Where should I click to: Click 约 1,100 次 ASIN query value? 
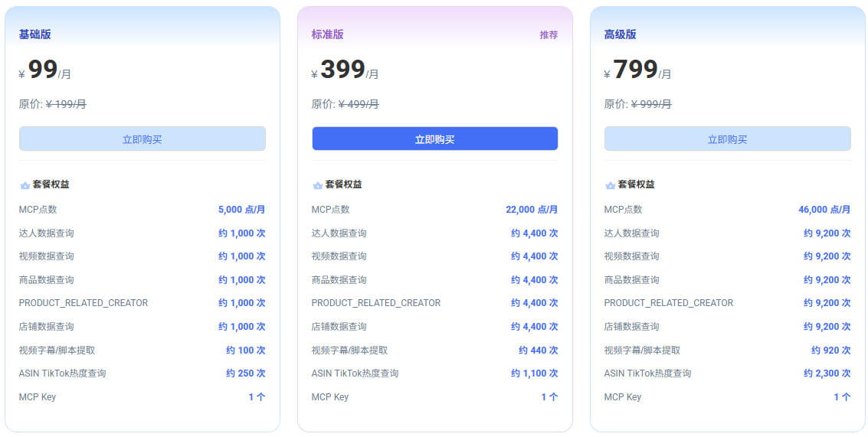click(x=534, y=373)
